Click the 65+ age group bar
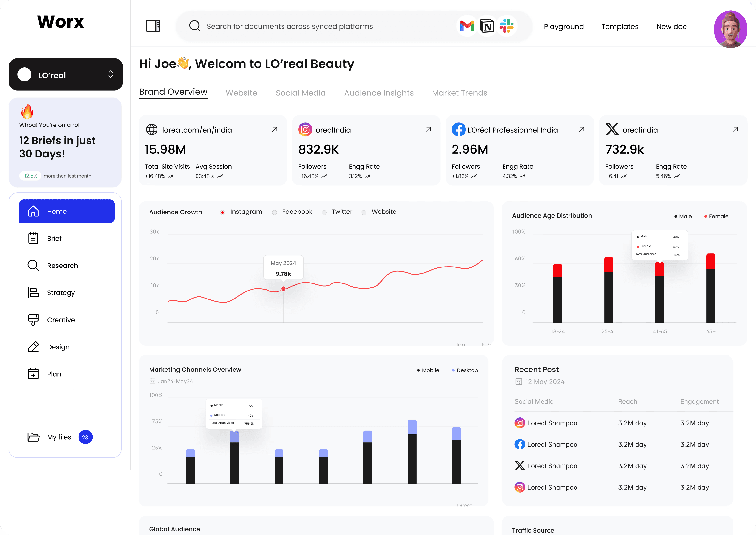 tap(710, 288)
